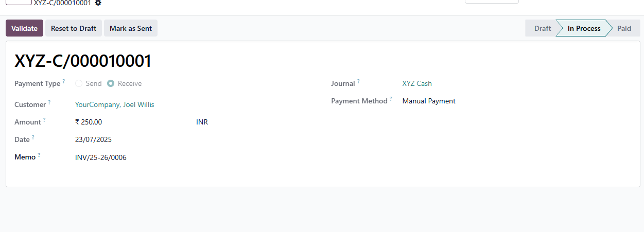644x232 pixels.
Task: Click the Amount field help icon
Action: 44,120
